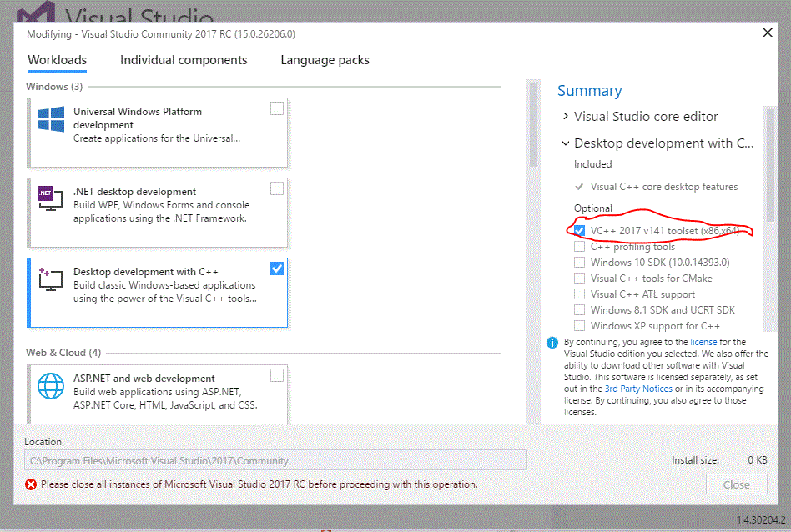This screenshot has width=791, height=532.
Task: Enable the .NET desktop development checkbox
Action: 277,188
